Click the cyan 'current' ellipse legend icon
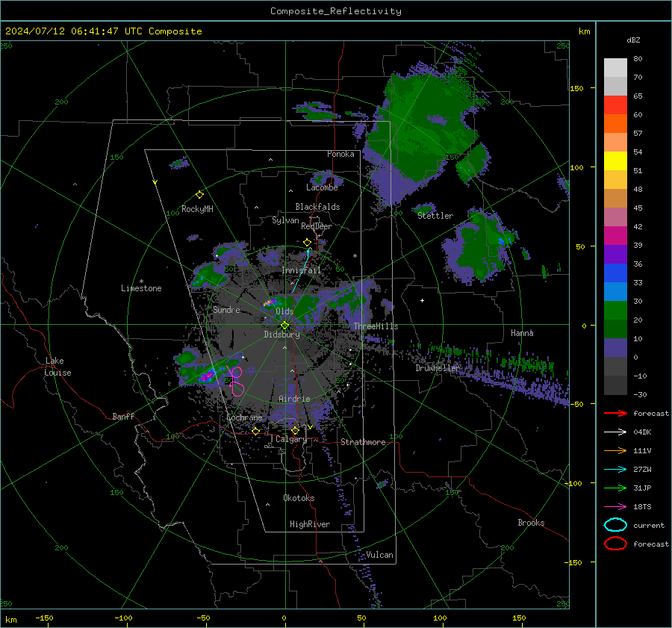The height and width of the screenshot is (628, 672). 615,525
